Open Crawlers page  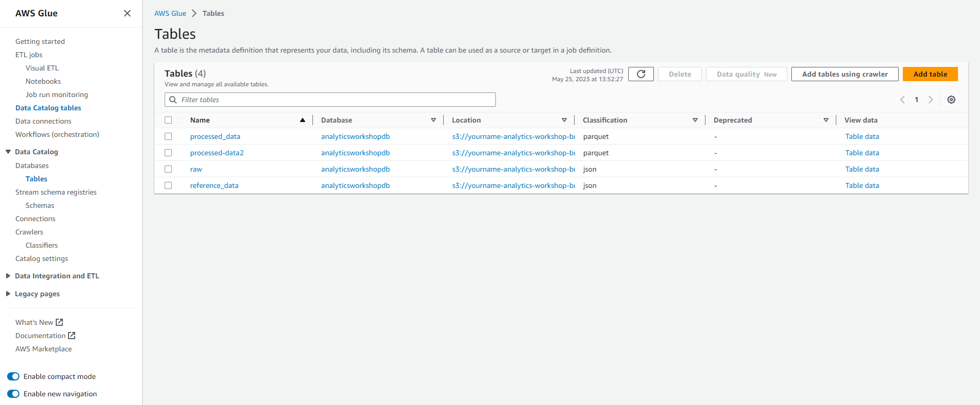click(29, 232)
